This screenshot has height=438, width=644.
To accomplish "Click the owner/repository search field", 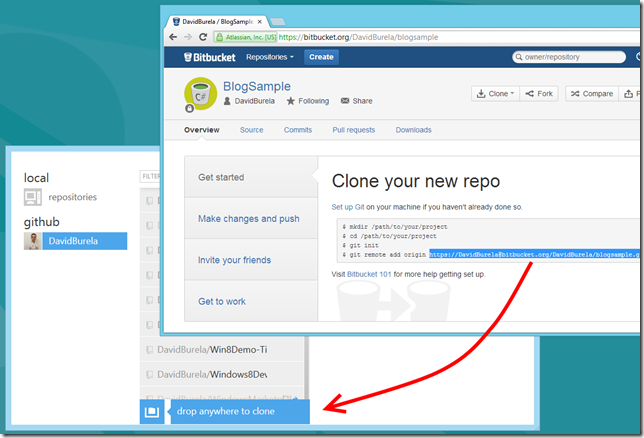I will (x=569, y=57).
